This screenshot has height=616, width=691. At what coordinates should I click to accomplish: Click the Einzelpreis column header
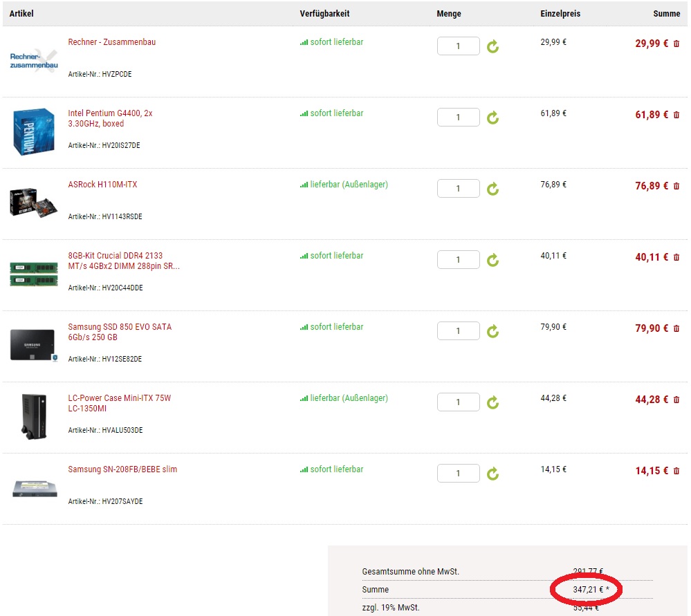560,14
